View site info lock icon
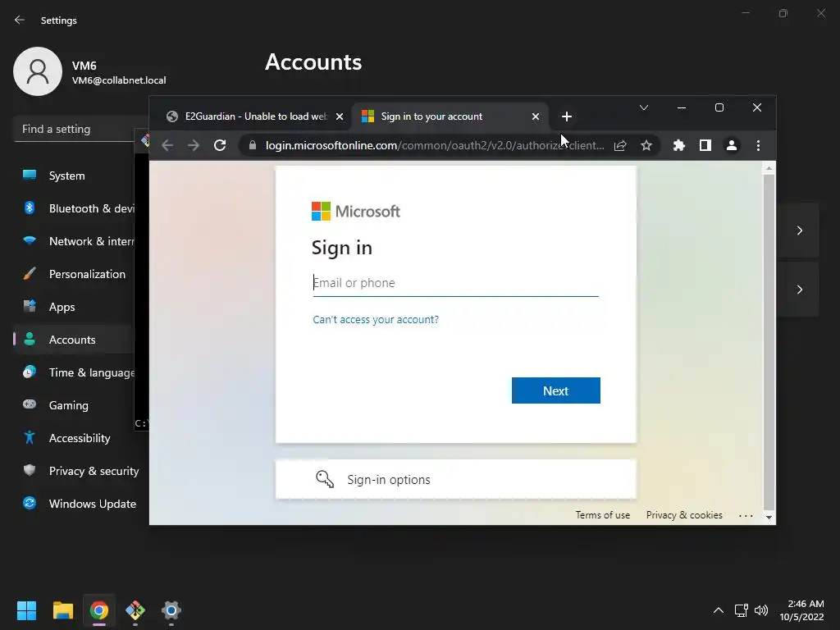The width and height of the screenshot is (840, 630). pos(253,145)
